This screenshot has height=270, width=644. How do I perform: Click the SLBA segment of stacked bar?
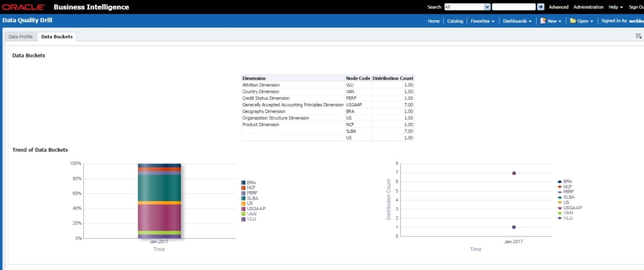(159, 188)
